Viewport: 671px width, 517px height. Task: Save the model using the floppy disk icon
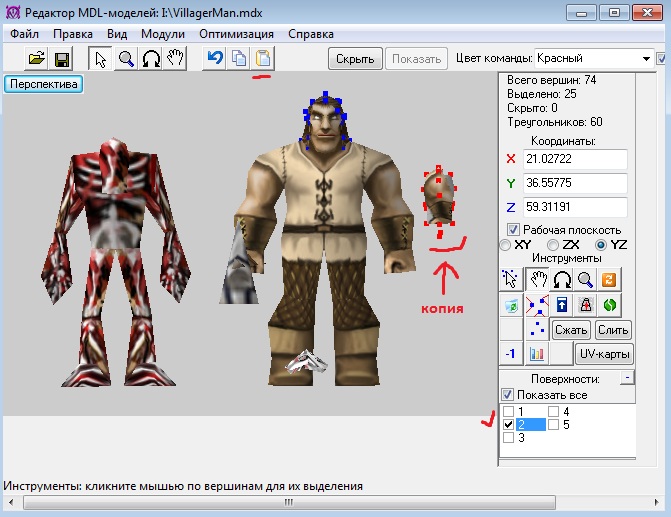[62, 59]
